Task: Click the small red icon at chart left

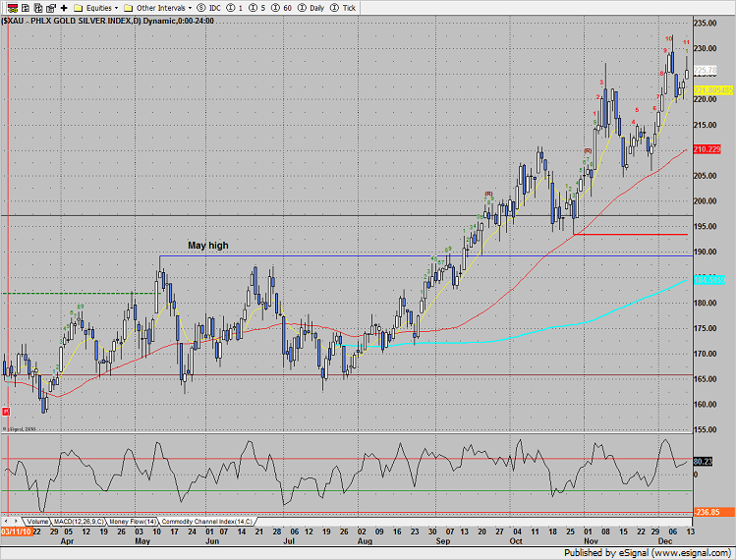Action: tap(6, 412)
